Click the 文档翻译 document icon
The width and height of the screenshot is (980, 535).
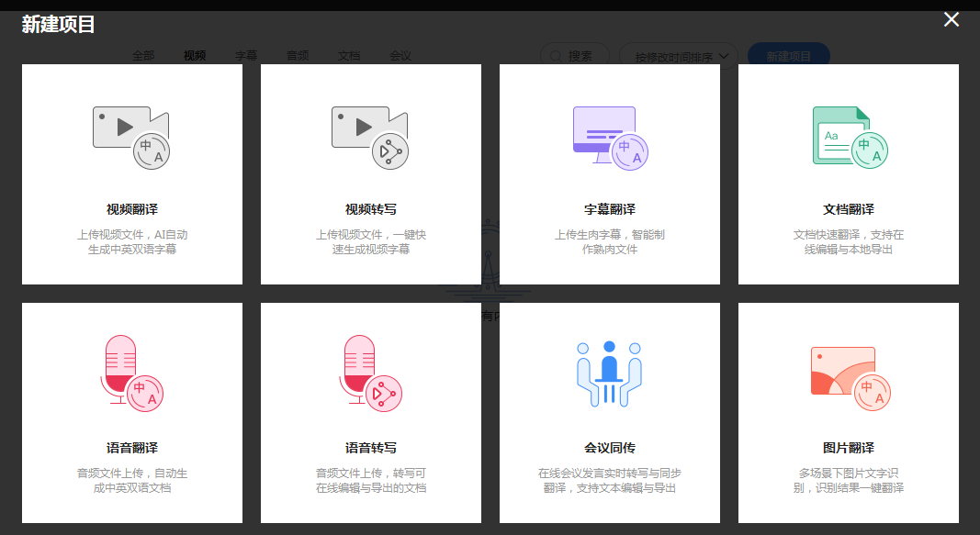pos(850,138)
